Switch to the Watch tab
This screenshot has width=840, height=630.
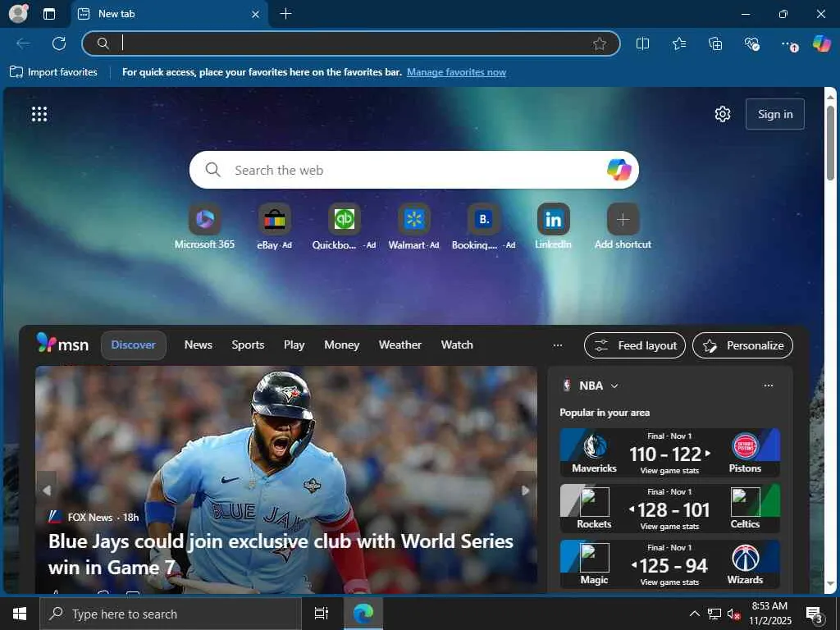(457, 345)
